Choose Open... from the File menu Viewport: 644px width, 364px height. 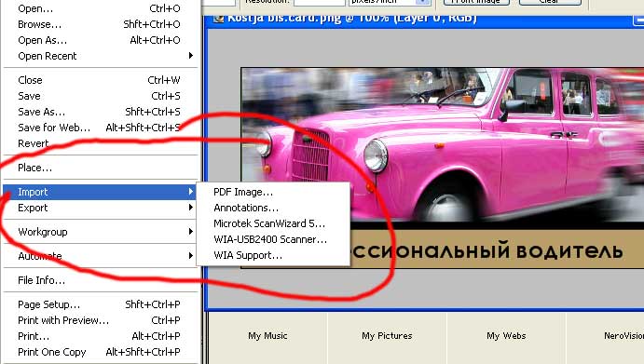coord(101,8)
